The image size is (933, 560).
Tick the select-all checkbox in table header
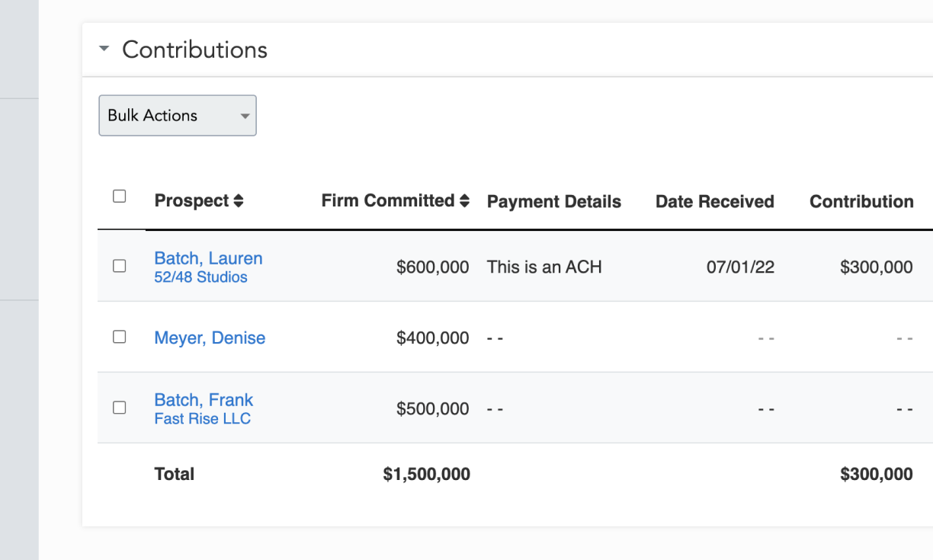click(119, 197)
